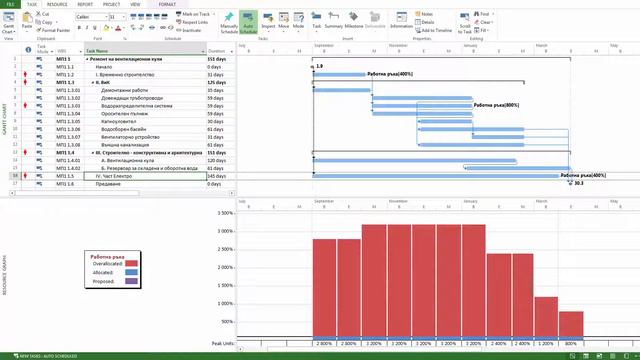Click Scroll to Task
The height and width of the screenshot is (360, 640).
[x=464, y=23]
